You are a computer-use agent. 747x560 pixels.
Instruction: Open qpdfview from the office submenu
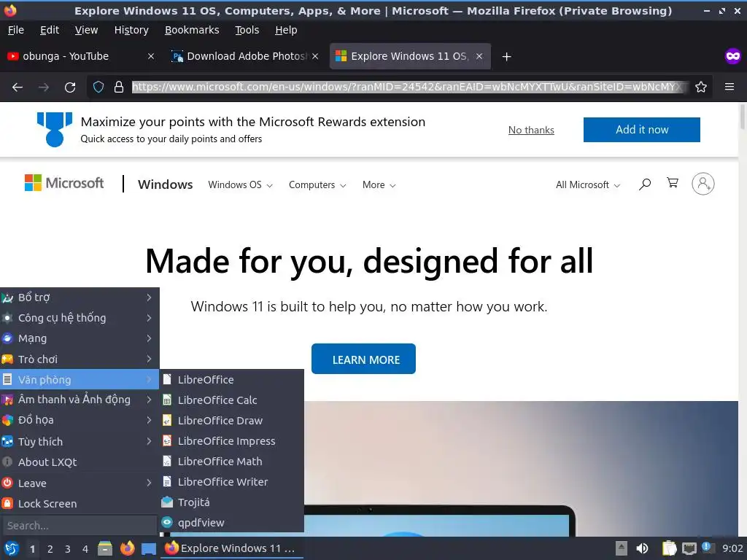point(232,522)
